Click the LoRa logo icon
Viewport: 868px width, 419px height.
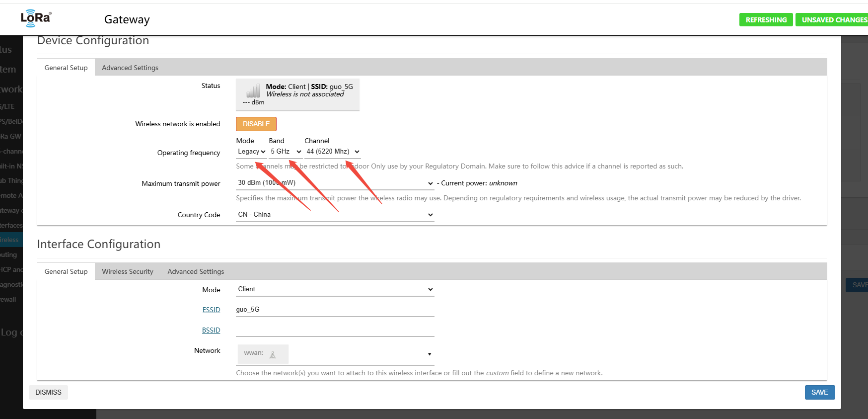(35, 18)
